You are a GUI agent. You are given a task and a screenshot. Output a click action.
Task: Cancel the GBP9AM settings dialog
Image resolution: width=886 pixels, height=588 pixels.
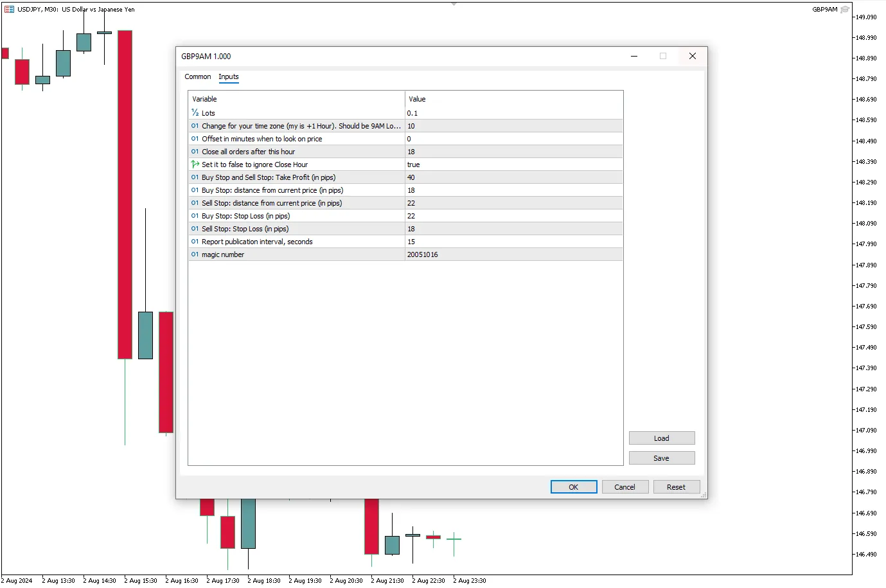[x=625, y=487]
